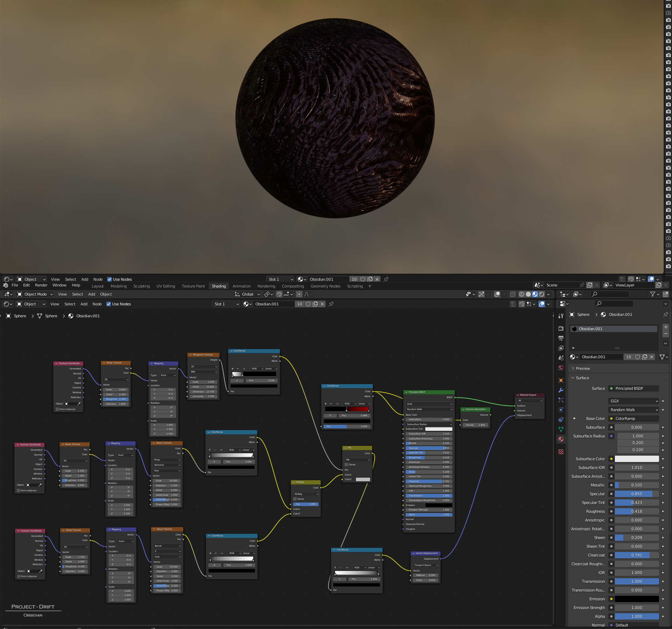Open the Modifier properties wrench icon
The height and width of the screenshot is (629, 672).
[561, 390]
